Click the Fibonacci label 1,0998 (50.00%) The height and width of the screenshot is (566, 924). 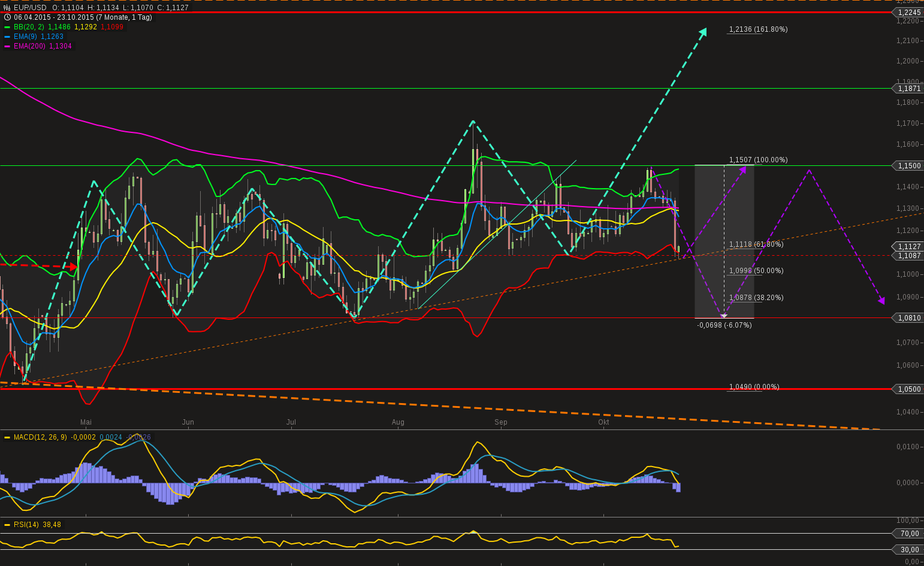point(756,271)
